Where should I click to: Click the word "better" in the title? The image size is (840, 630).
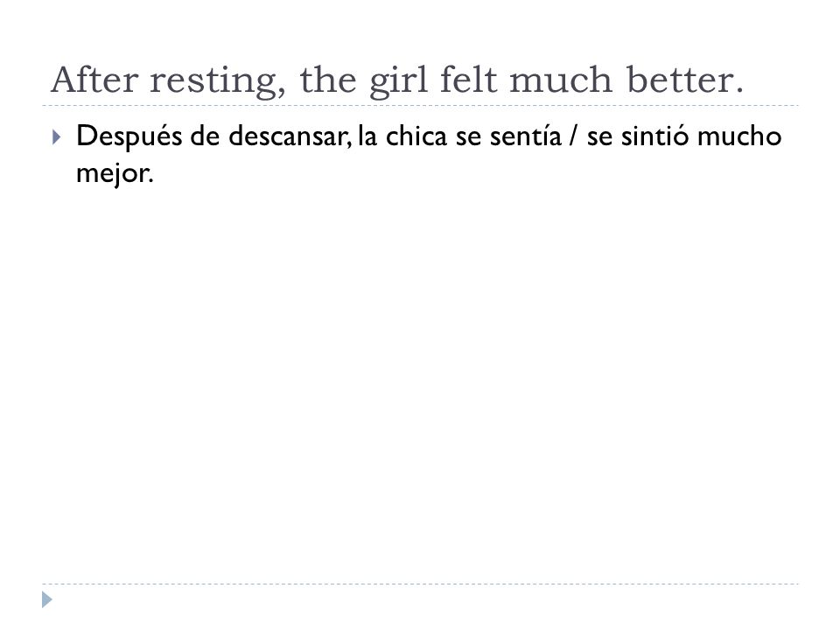pos(679,80)
